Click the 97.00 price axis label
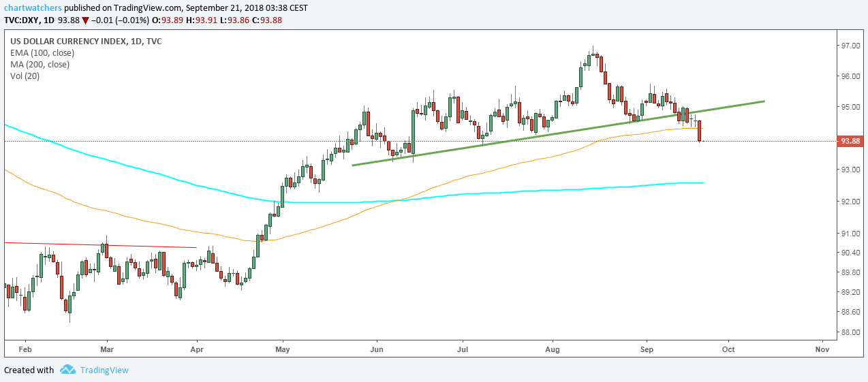The width and height of the screenshot is (868, 382). 850,46
